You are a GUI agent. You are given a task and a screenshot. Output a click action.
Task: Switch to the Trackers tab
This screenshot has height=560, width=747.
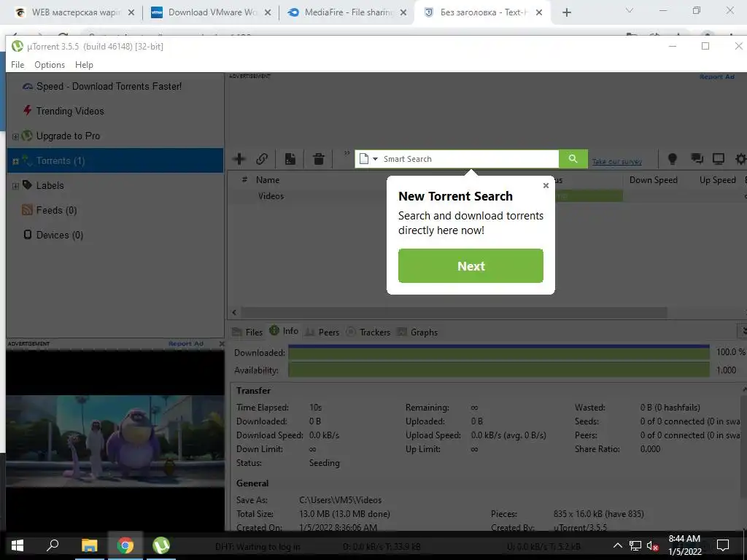(368, 332)
